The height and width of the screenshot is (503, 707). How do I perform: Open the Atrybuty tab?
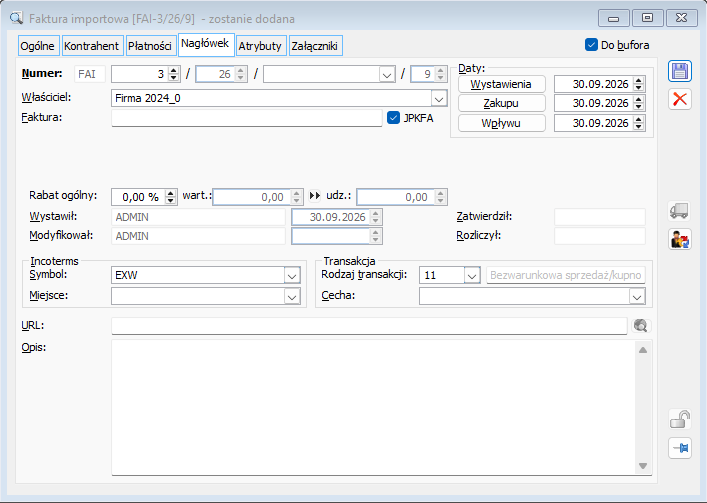(260, 46)
